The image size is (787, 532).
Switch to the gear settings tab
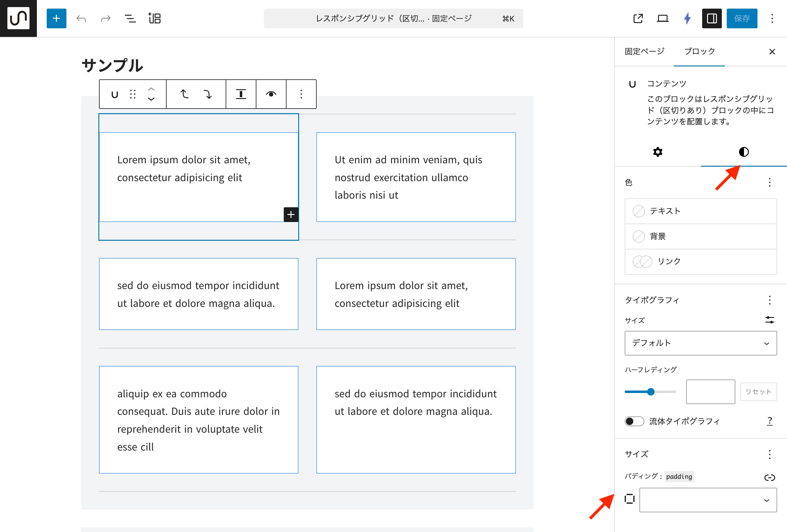[657, 152]
